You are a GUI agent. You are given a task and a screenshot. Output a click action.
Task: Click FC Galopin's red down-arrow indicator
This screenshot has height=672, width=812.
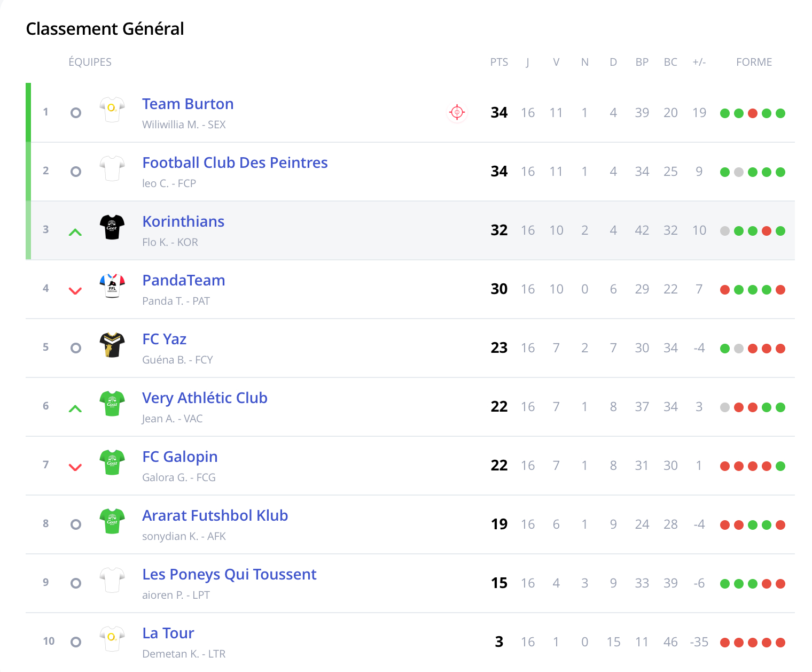(75, 467)
